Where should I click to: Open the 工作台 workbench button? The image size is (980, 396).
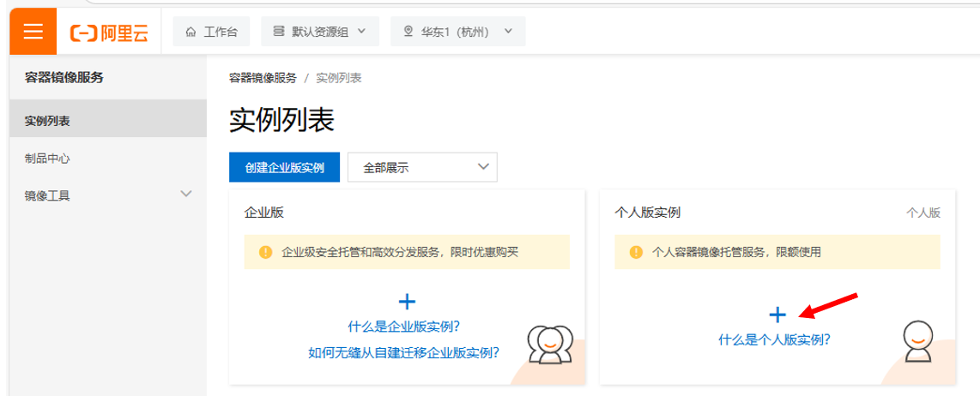(211, 32)
